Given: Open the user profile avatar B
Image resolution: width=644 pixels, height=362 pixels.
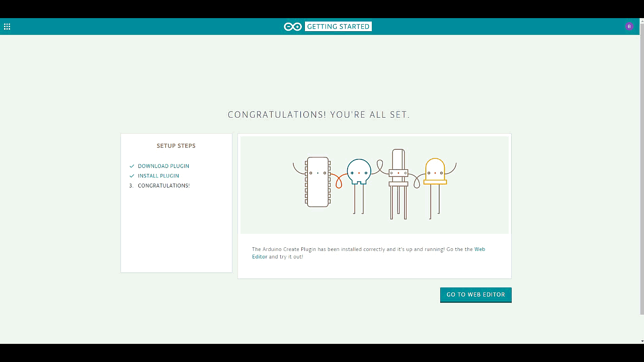Looking at the screenshot, I should point(629,27).
